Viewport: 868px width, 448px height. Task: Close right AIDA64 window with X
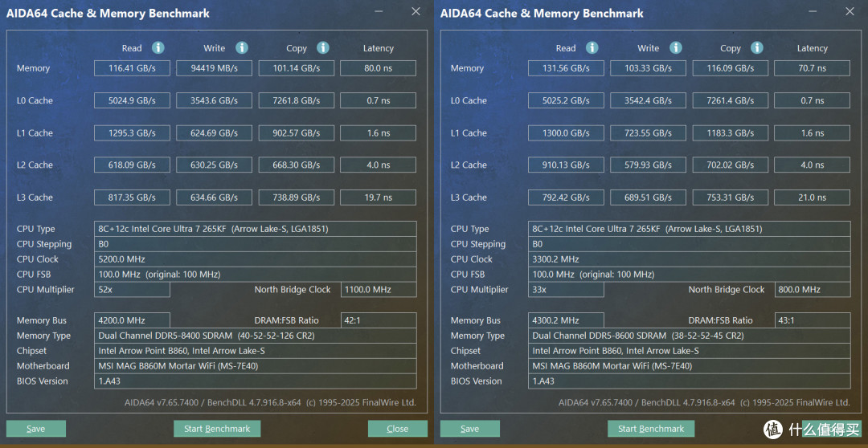click(850, 11)
